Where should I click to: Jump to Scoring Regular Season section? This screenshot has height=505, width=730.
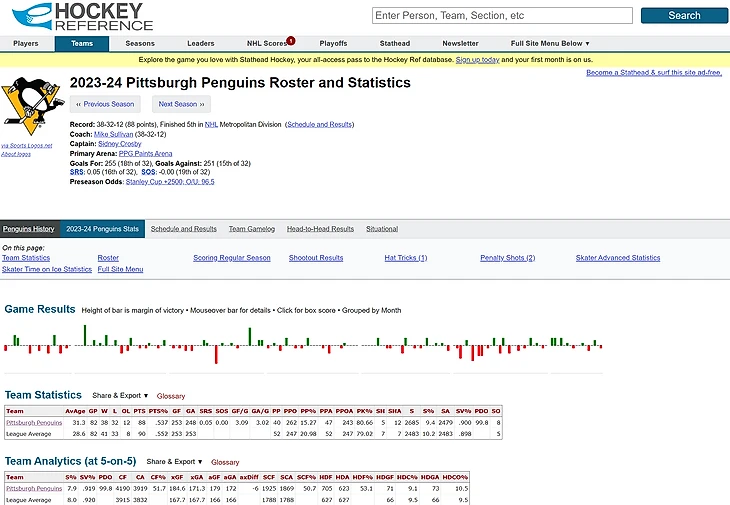pos(232,258)
